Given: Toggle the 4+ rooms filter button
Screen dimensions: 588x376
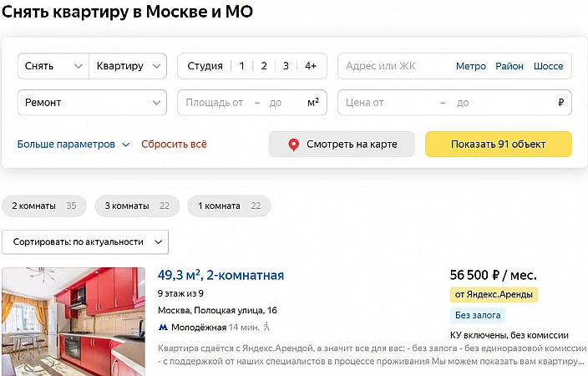Looking at the screenshot, I should tap(310, 66).
